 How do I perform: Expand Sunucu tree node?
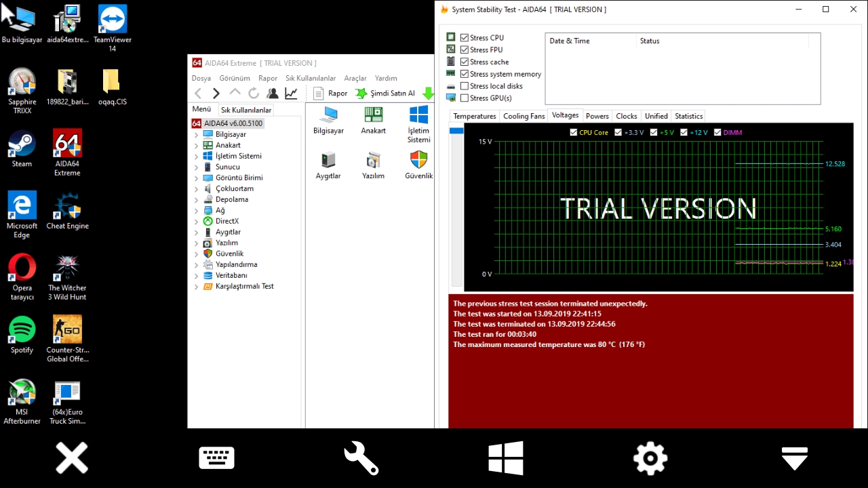pos(197,167)
